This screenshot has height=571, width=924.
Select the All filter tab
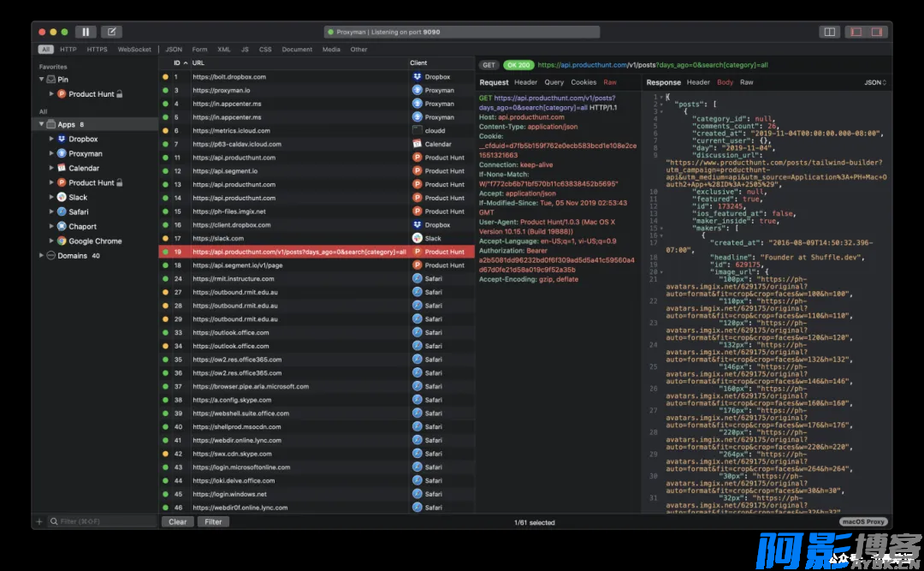pos(46,50)
